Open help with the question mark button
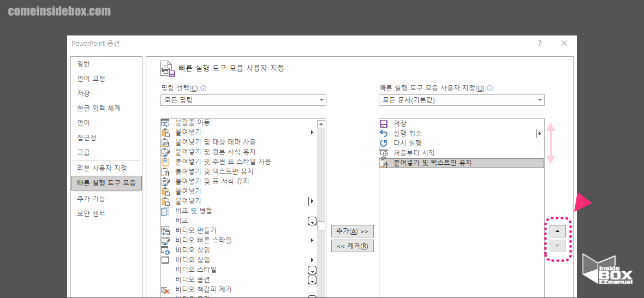Screen dimensions: 644x298 540,43
